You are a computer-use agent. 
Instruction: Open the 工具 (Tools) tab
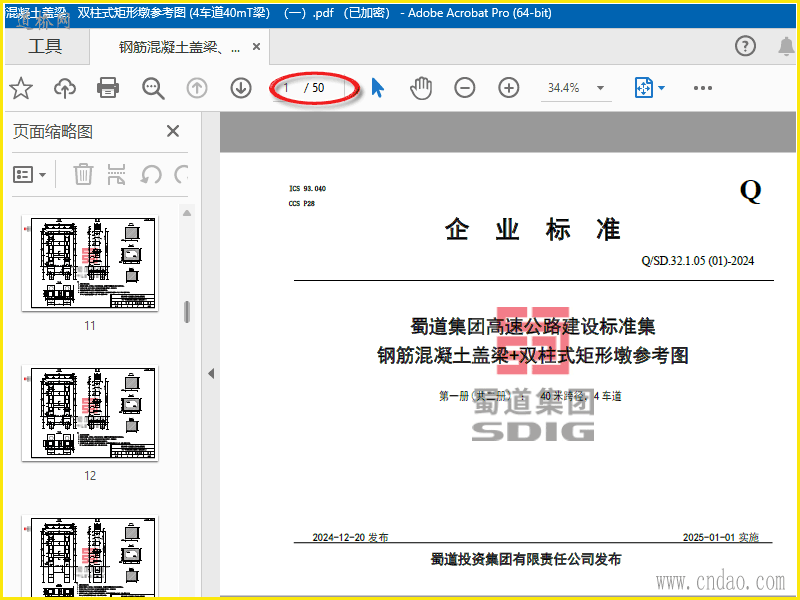point(45,46)
